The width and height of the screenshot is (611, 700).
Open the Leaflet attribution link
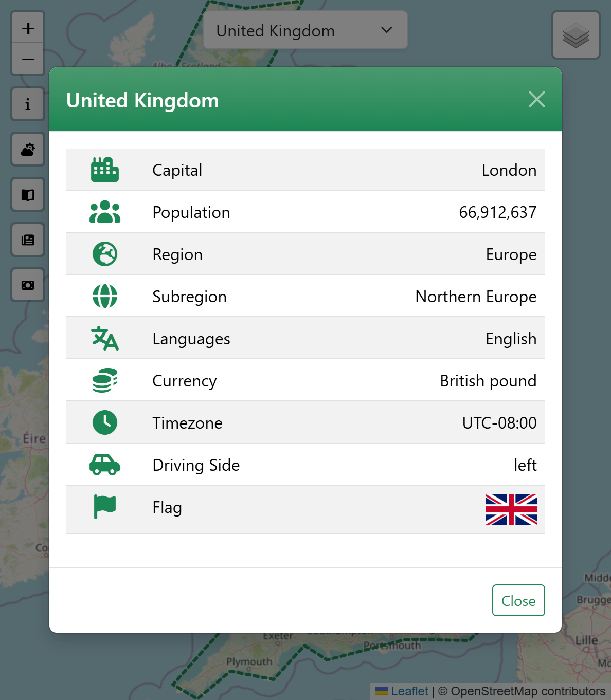[409, 691]
